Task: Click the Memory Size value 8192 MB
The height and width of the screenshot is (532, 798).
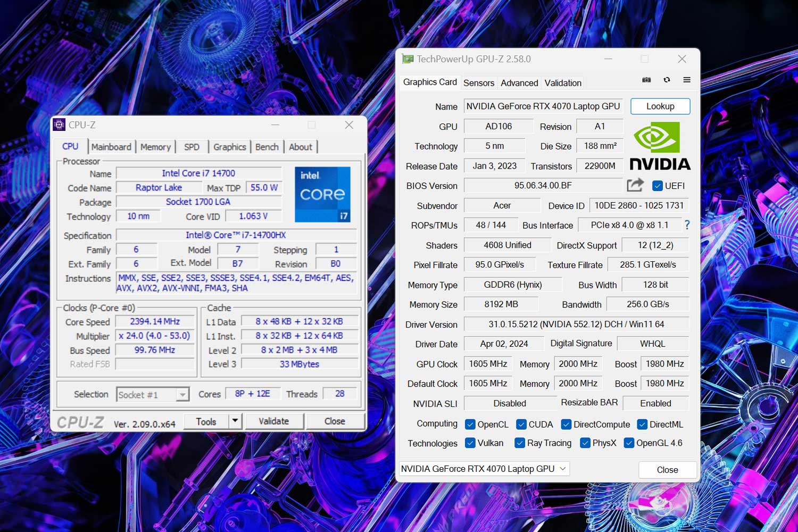Action: coord(501,304)
